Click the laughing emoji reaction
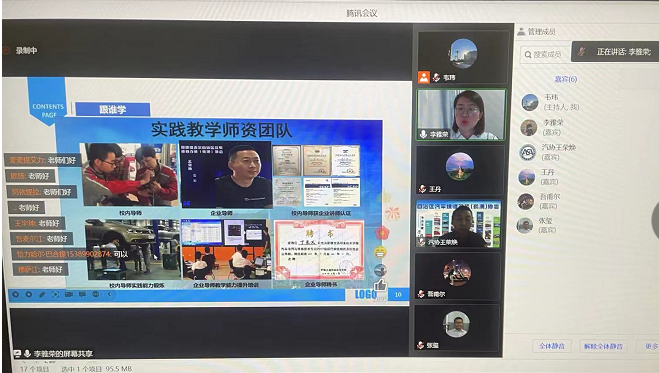 (380, 252)
